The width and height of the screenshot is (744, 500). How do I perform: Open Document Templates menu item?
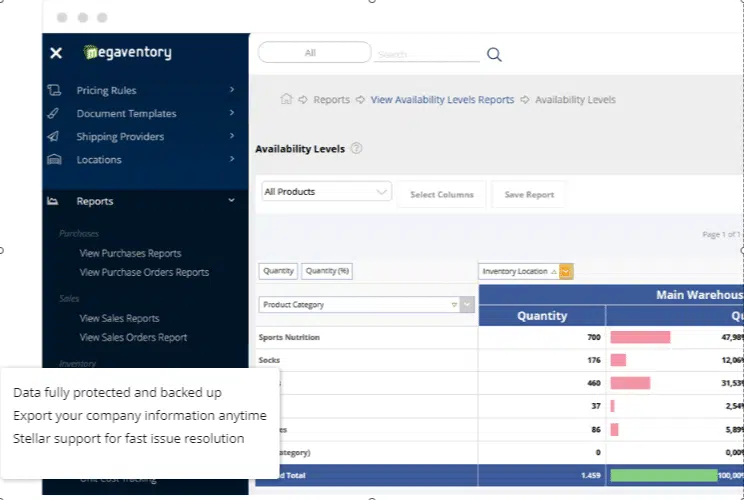[126, 113]
